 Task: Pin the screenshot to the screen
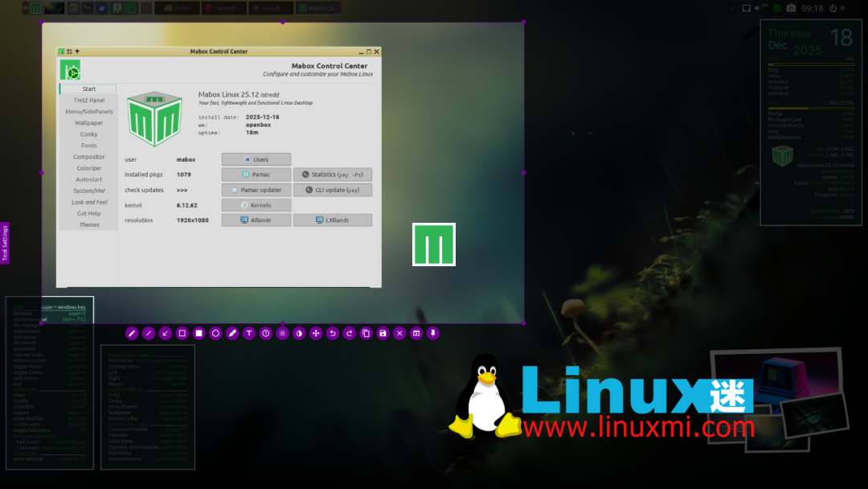(x=433, y=333)
